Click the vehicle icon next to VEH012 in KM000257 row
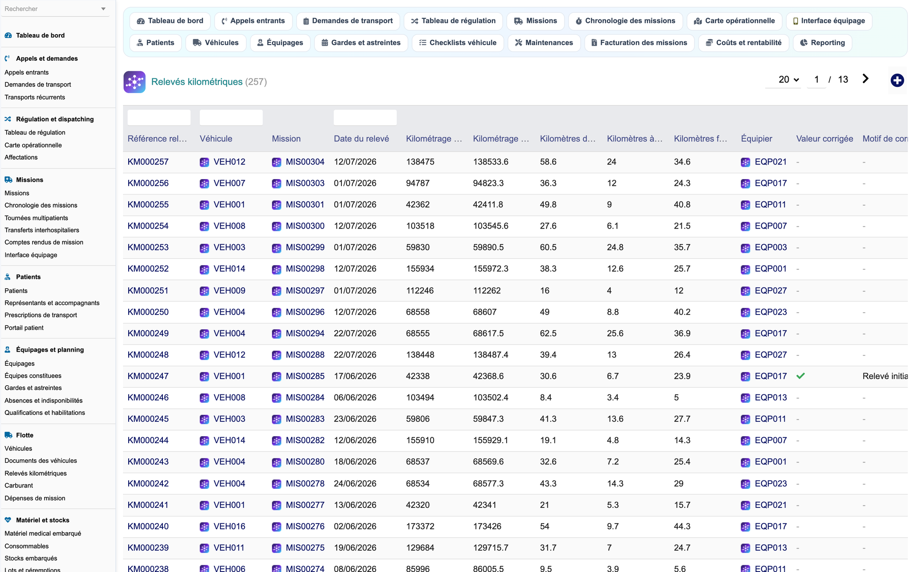 tap(204, 162)
